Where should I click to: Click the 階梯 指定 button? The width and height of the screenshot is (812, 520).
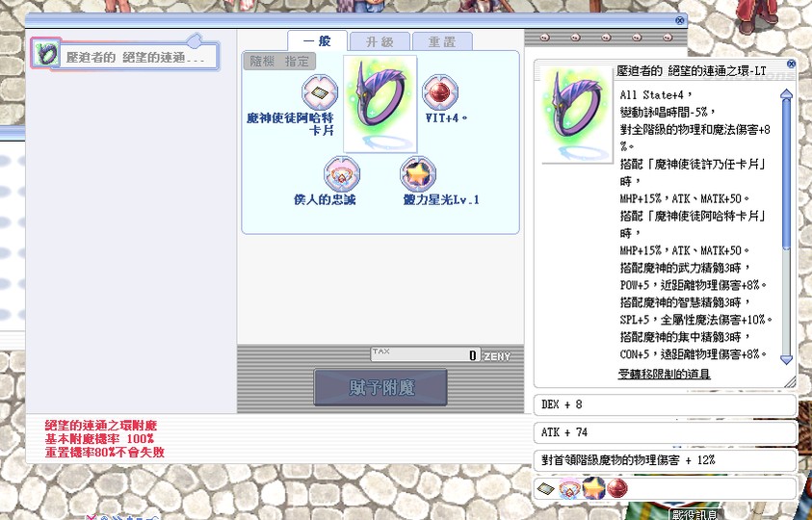click(277, 61)
